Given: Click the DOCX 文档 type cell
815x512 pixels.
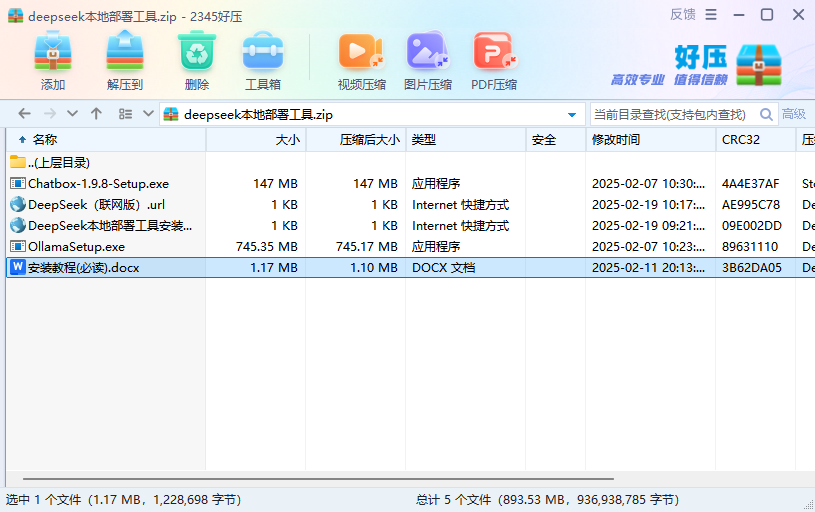Looking at the screenshot, I should tap(443, 268).
